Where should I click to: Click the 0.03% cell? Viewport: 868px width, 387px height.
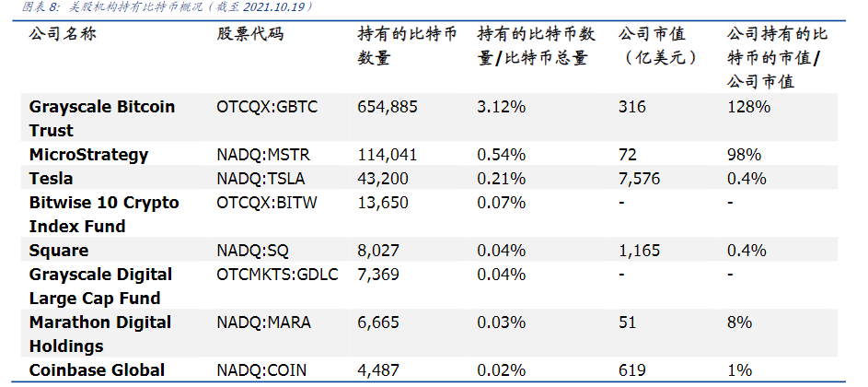[x=501, y=322]
